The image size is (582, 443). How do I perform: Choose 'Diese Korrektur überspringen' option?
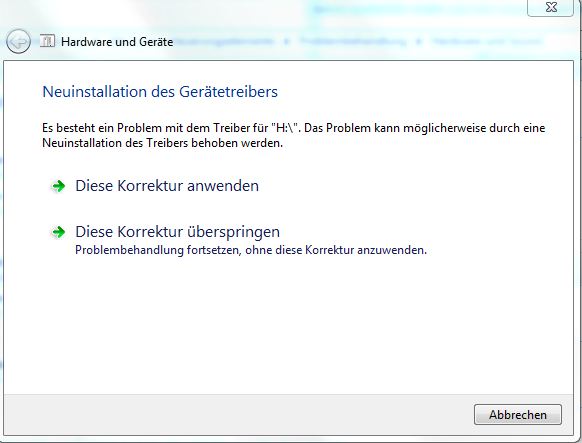click(x=177, y=232)
